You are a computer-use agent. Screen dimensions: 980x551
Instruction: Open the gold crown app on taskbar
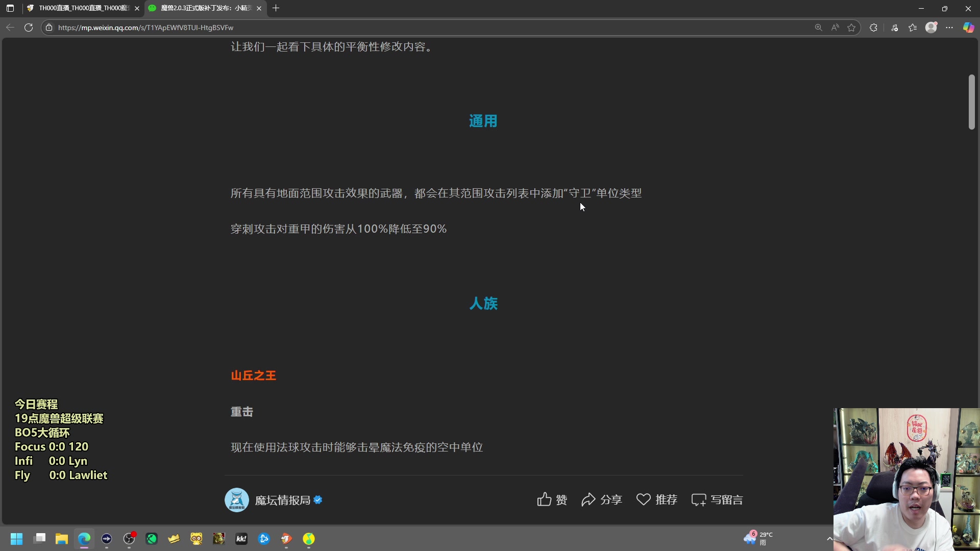[174, 539]
